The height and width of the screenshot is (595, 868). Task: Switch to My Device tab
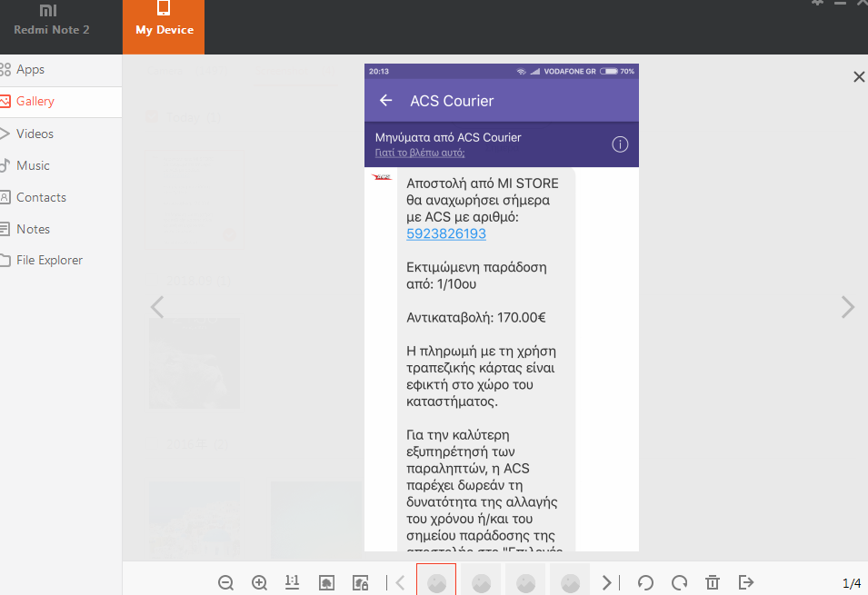[x=164, y=27]
